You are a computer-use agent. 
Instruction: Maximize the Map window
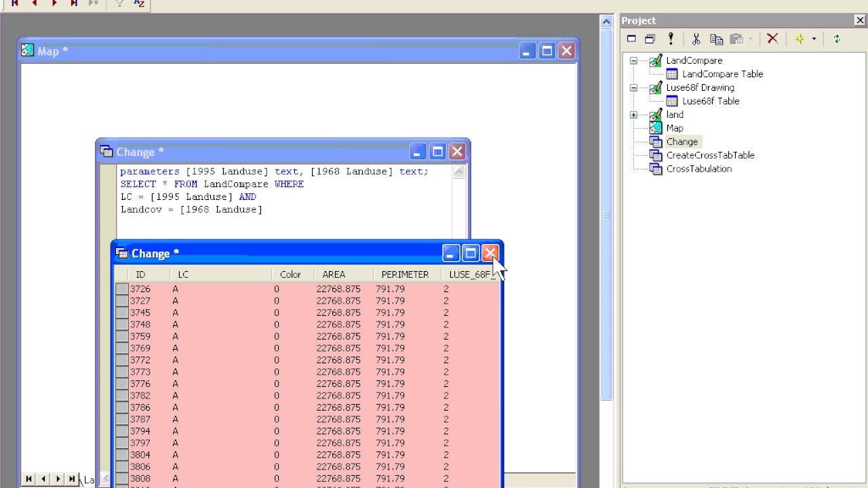pyautogui.click(x=547, y=51)
